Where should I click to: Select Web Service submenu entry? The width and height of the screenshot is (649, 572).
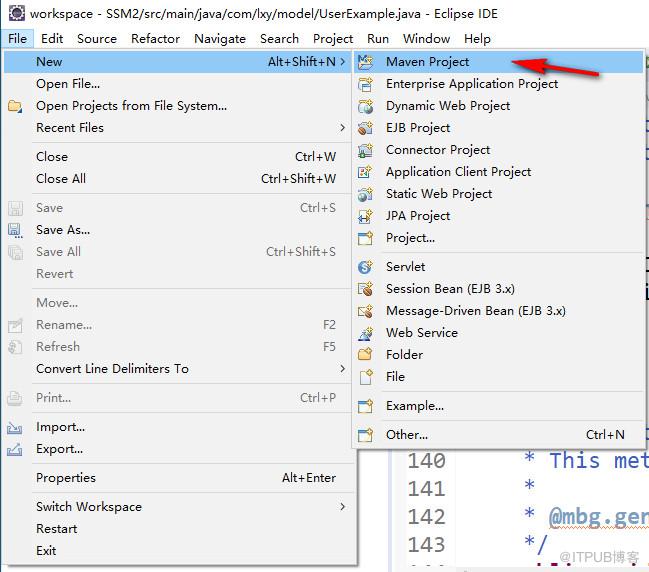tap(499, 333)
